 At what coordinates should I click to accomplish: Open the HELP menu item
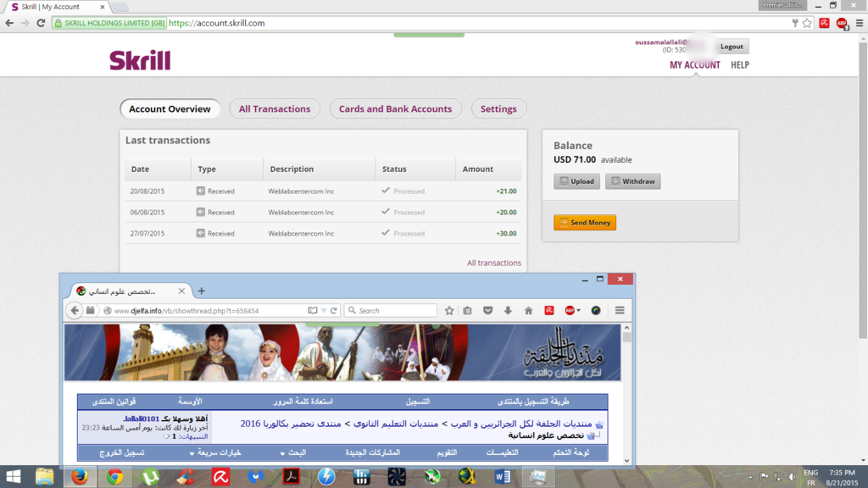click(739, 64)
